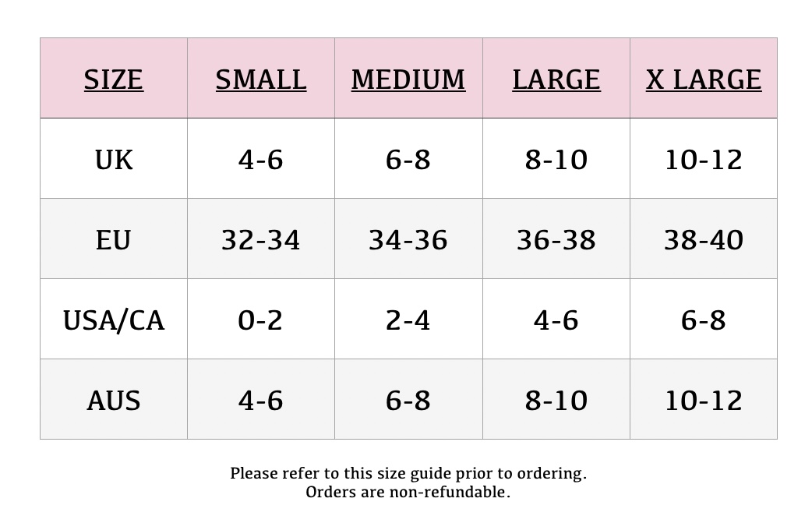Screen dimensions: 812x516
Task: Click the non-refundable orders notice text
Action: click(x=408, y=492)
